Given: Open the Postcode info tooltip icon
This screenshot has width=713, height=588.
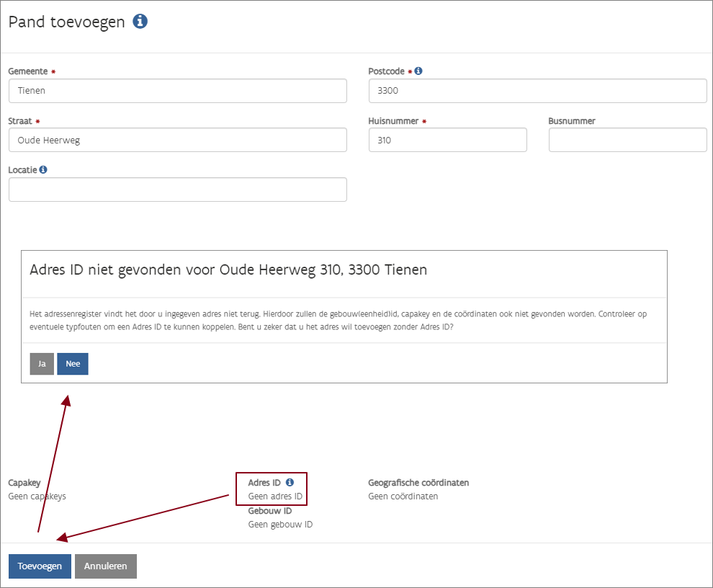Looking at the screenshot, I should point(418,71).
